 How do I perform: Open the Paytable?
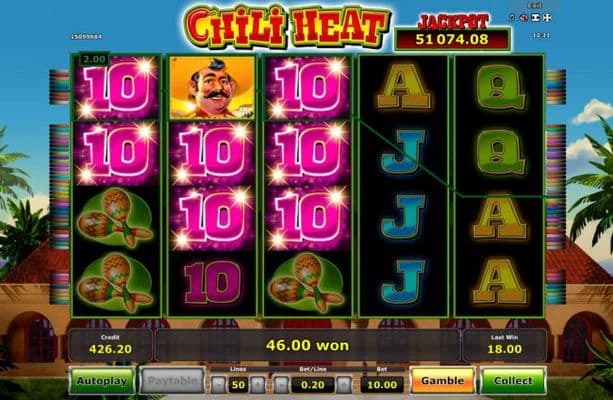click(x=172, y=381)
